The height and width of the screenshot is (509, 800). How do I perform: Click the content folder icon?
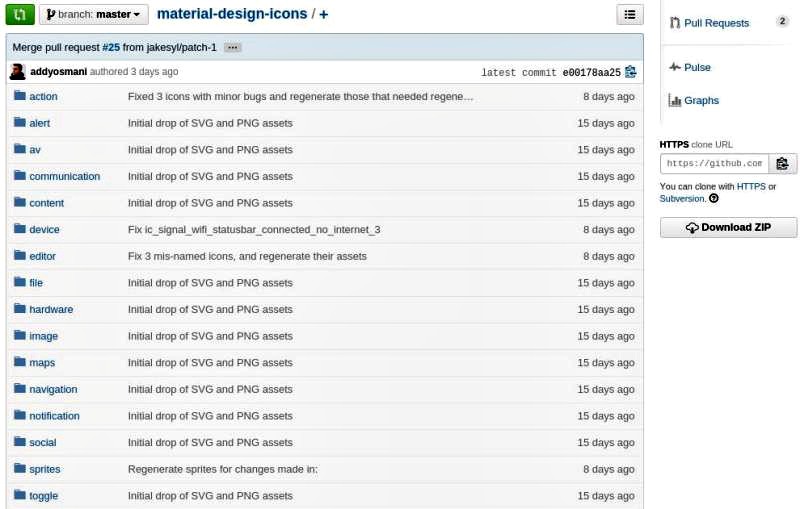(20, 201)
